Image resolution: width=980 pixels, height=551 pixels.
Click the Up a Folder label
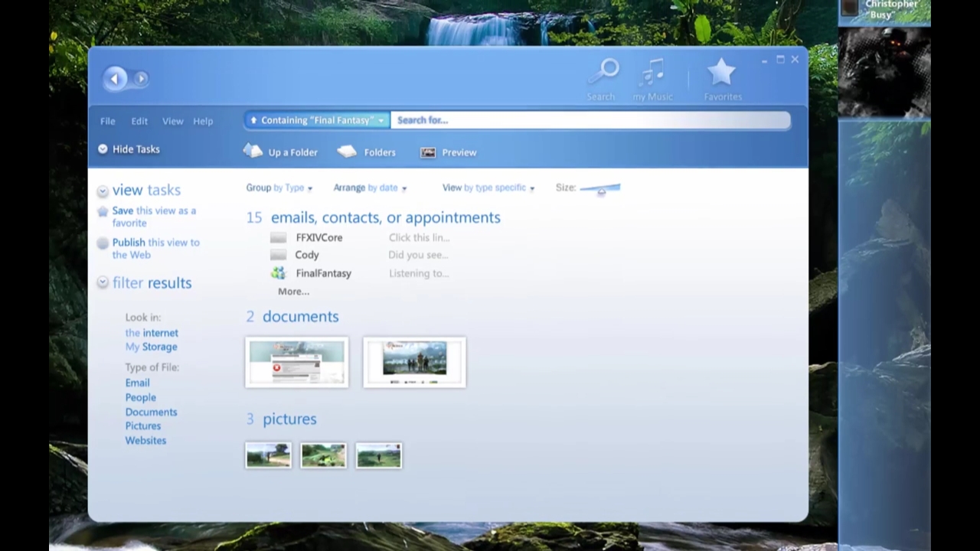(292, 152)
